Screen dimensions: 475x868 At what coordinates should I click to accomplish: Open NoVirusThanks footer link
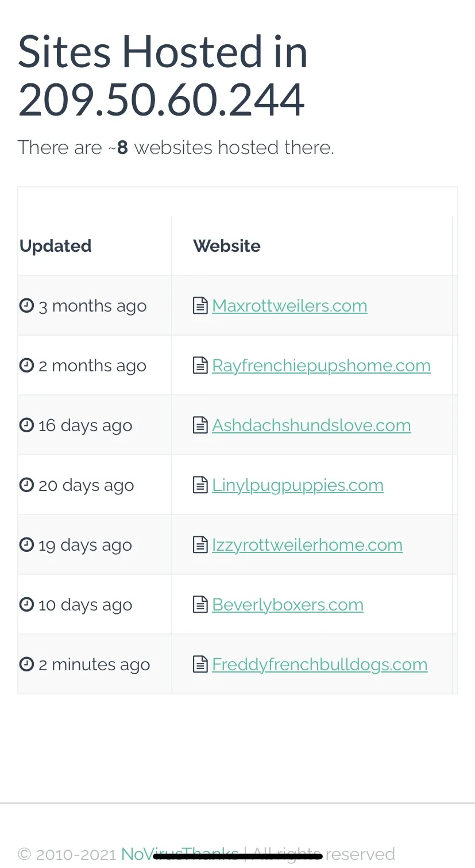[180, 854]
